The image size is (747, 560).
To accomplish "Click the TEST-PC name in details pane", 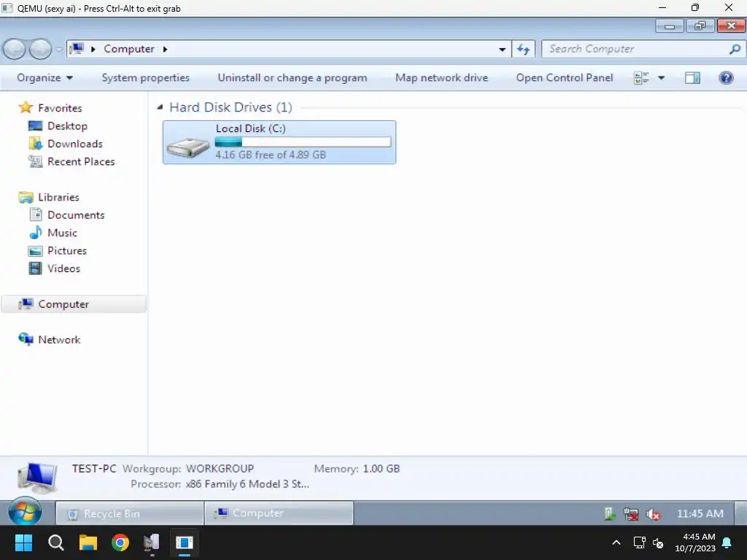I will (x=94, y=469).
